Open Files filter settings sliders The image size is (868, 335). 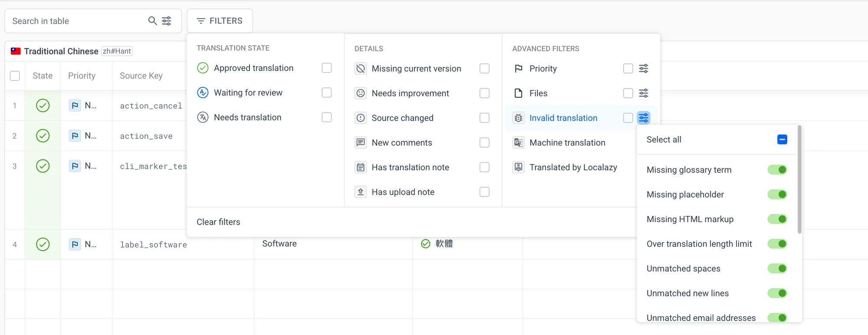point(644,93)
